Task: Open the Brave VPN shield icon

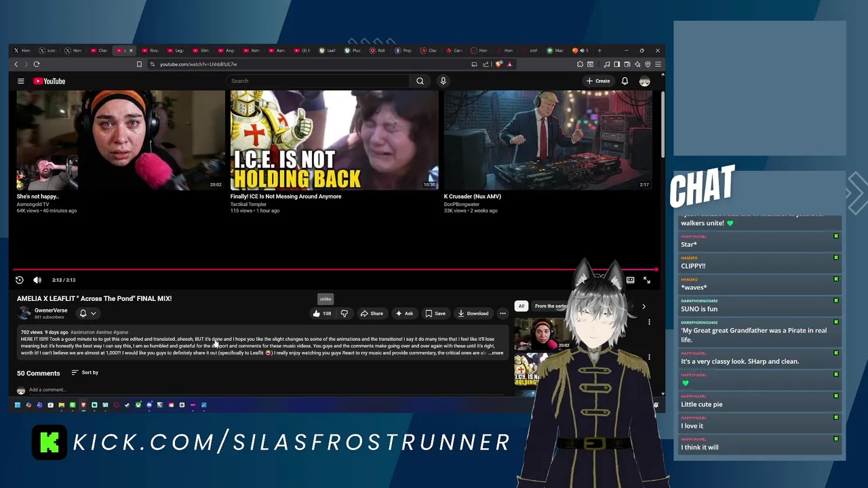Action: [648, 64]
